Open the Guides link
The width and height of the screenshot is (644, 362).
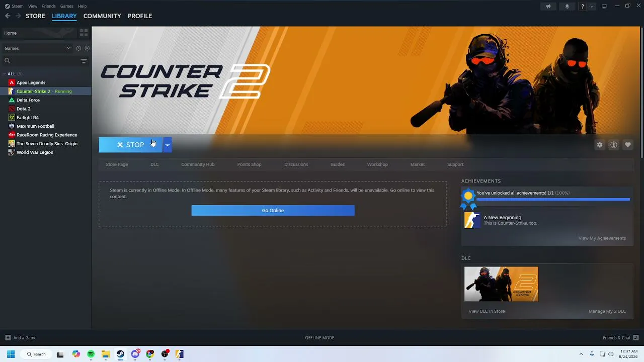(x=338, y=164)
